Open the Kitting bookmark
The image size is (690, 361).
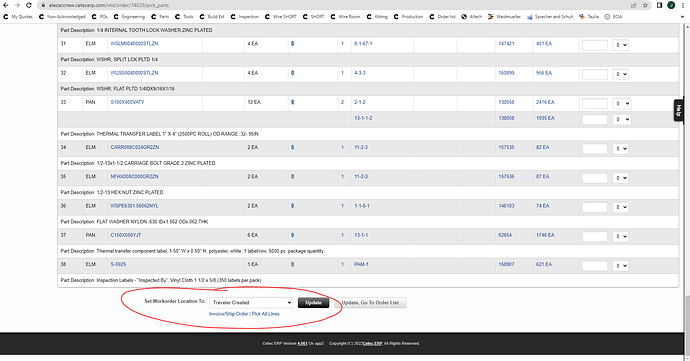(377, 17)
